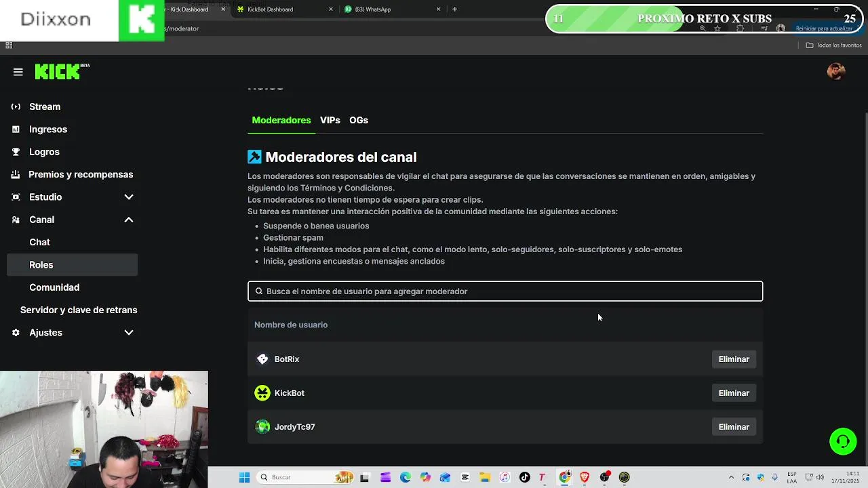Viewport: 868px width, 488px height.
Task: Switch to the VIPs tab
Action: (x=330, y=120)
